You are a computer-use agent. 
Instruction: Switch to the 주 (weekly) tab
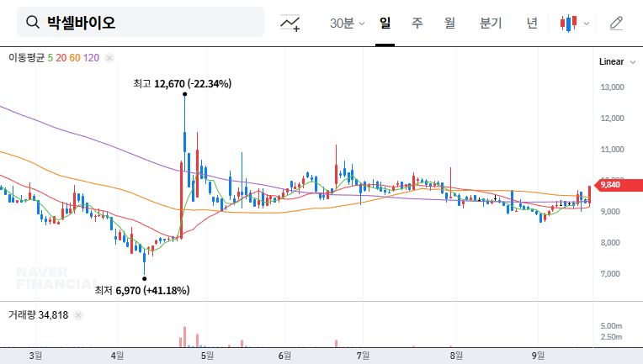coord(417,23)
